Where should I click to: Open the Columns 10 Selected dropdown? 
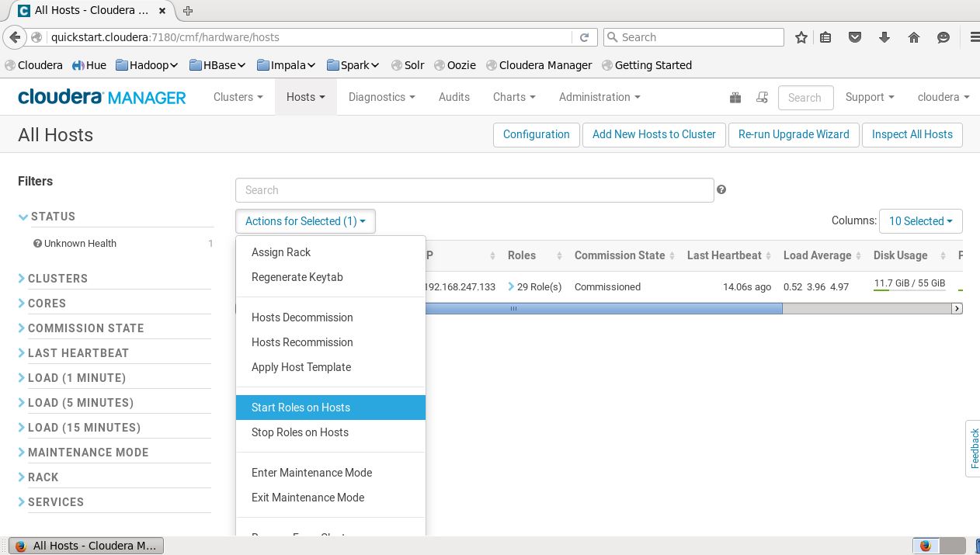click(x=920, y=221)
